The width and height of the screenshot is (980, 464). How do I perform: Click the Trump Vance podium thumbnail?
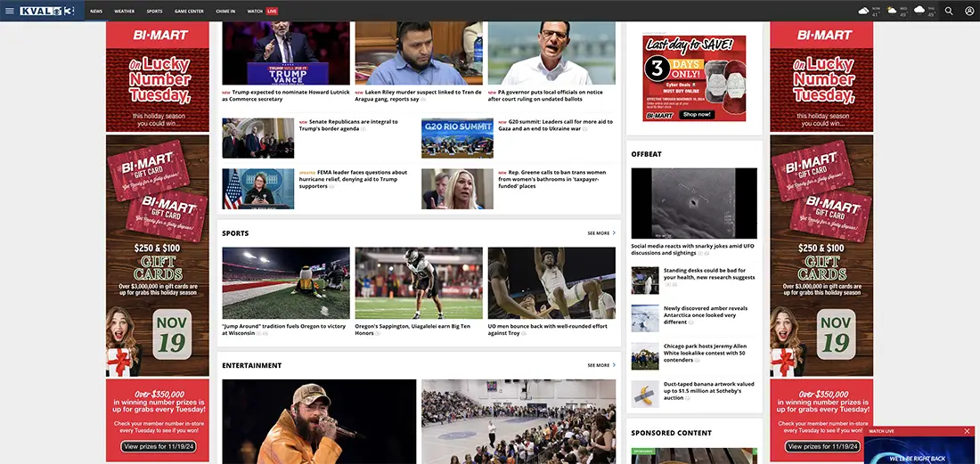[286, 53]
